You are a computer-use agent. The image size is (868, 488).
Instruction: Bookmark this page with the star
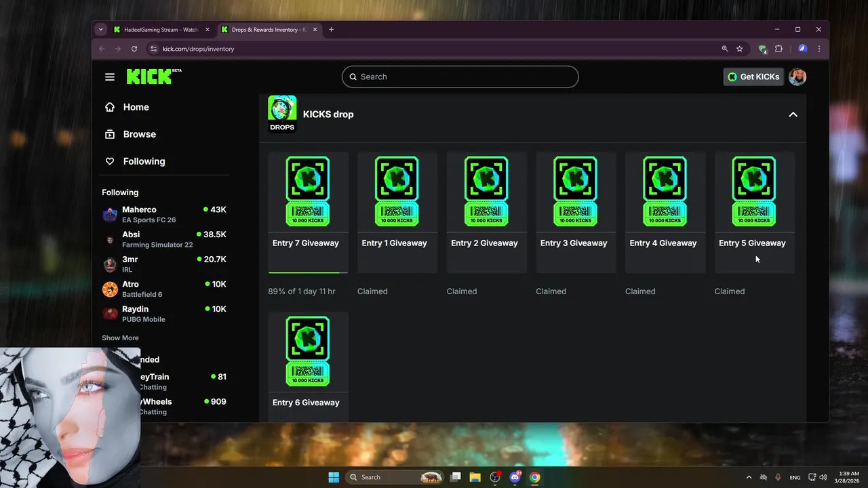pos(740,49)
